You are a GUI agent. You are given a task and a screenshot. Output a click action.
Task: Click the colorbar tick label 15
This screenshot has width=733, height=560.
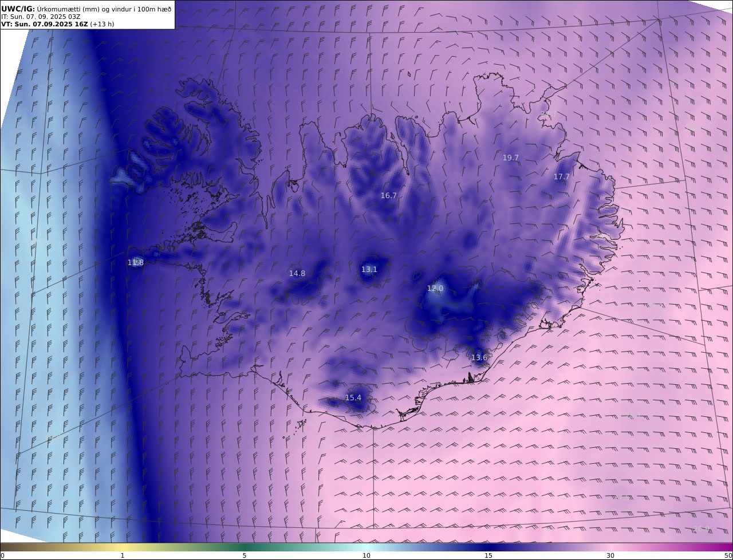[x=488, y=555]
